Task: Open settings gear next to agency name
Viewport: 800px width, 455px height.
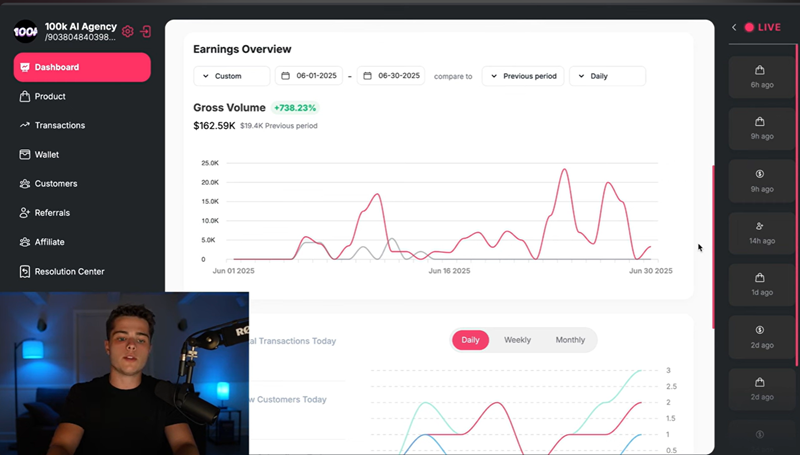Action: pyautogui.click(x=128, y=31)
